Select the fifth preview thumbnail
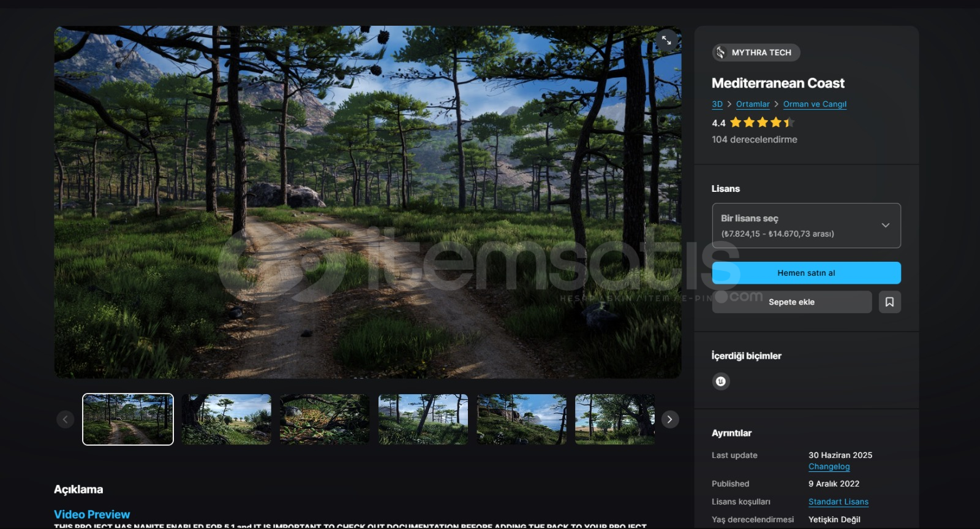Image resolution: width=980 pixels, height=529 pixels. coord(522,419)
